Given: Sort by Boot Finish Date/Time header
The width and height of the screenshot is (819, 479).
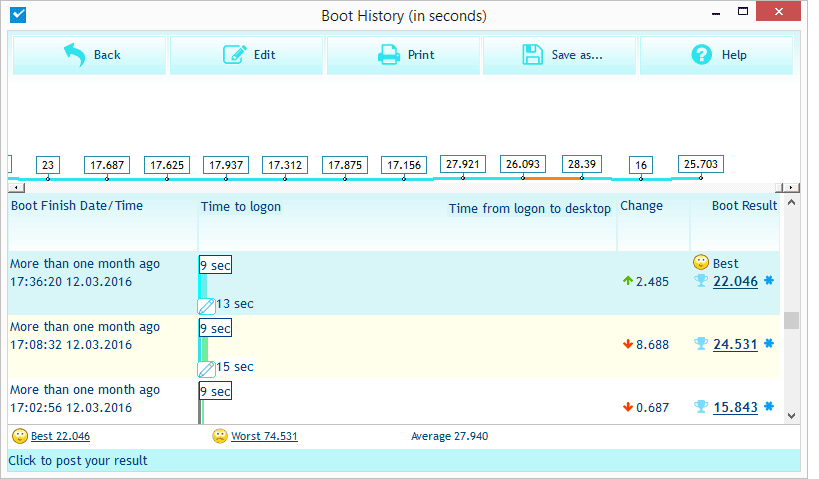Looking at the screenshot, I should point(77,206).
